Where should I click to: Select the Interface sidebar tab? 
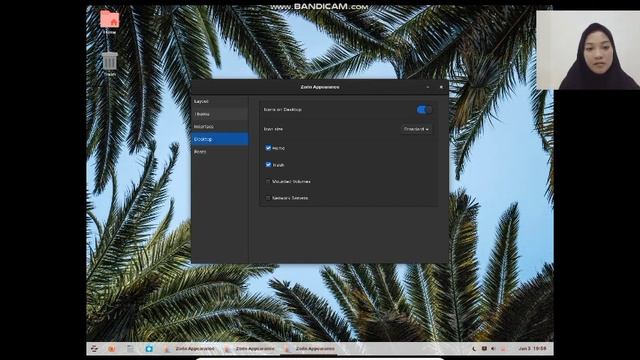220,127
